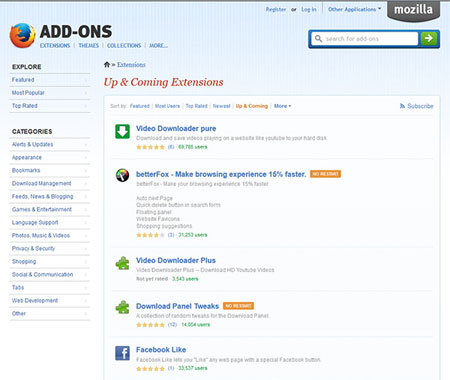Select Featured in Explore sidebar
Screen dimensions: 450x380
pyautogui.click(x=50, y=80)
